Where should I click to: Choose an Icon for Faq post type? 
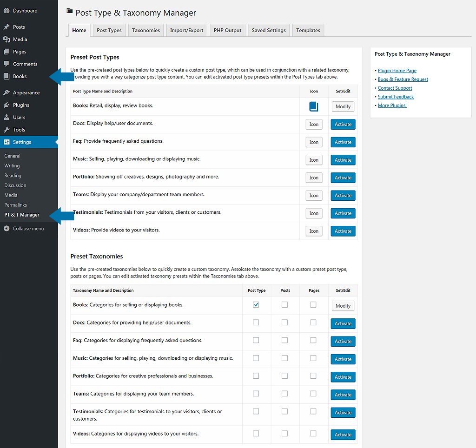(x=314, y=142)
